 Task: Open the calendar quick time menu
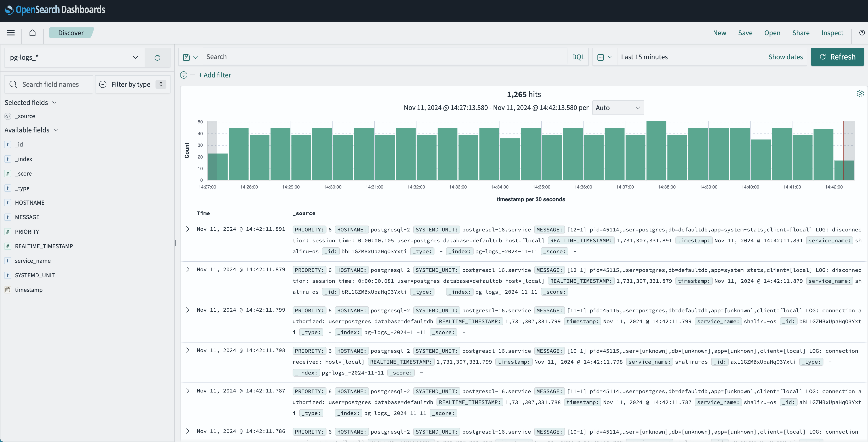tap(605, 57)
